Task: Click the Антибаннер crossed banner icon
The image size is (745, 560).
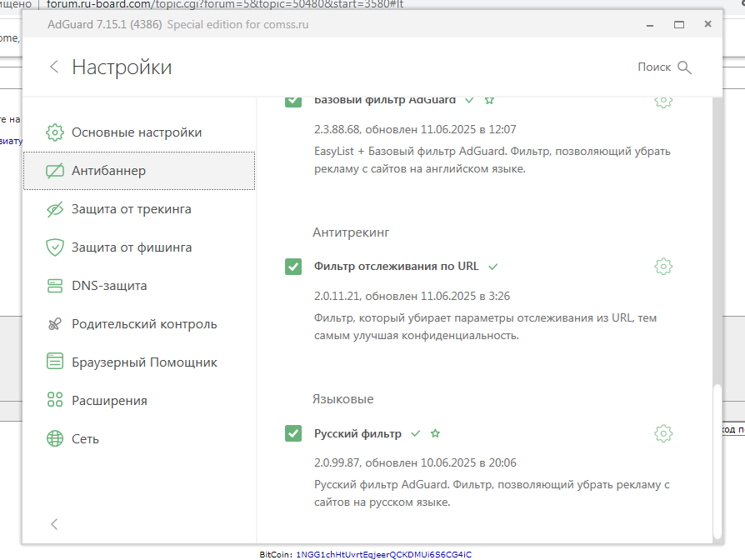Action: point(55,171)
